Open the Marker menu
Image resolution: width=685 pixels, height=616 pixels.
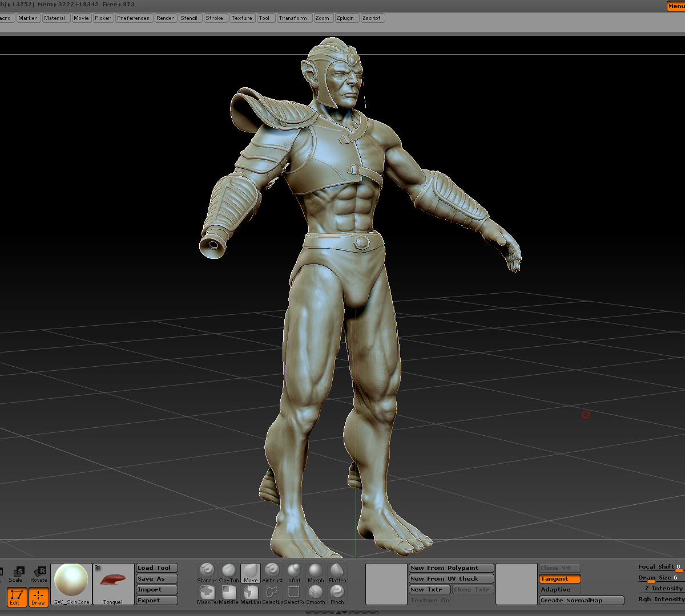point(27,18)
